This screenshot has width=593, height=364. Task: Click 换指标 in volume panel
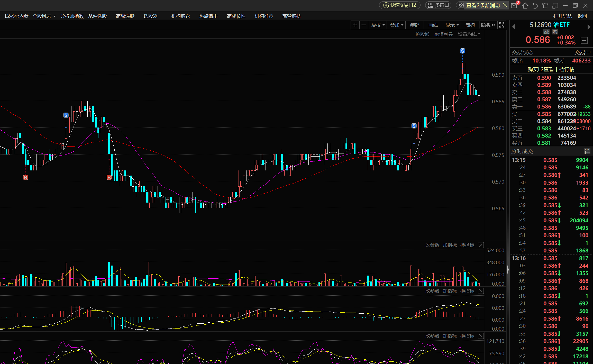coord(467,245)
